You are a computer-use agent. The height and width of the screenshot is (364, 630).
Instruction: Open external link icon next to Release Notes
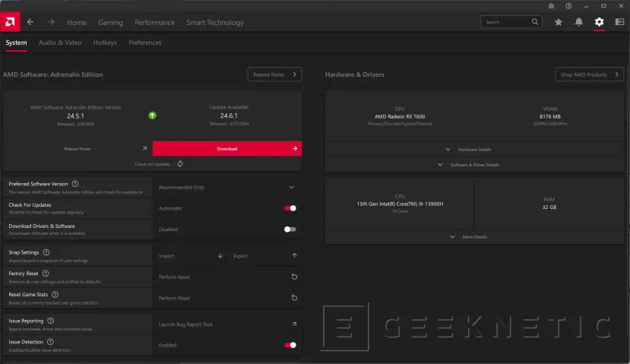click(x=144, y=149)
